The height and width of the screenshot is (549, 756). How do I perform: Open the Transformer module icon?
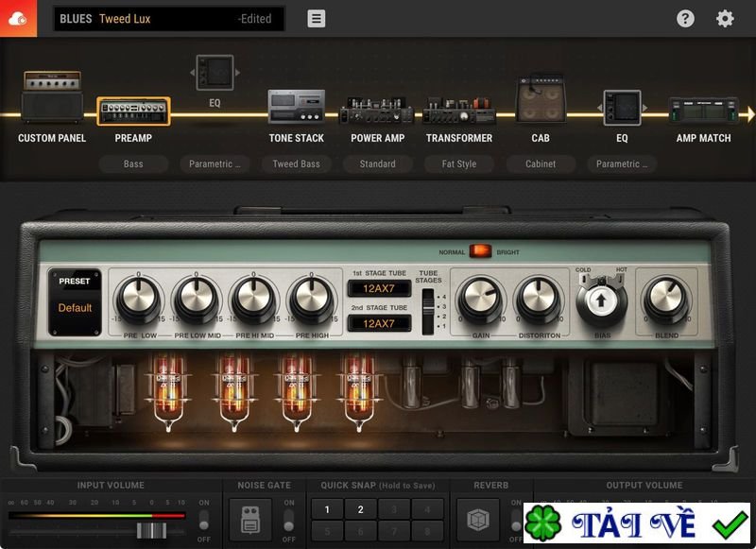tap(458, 110)
